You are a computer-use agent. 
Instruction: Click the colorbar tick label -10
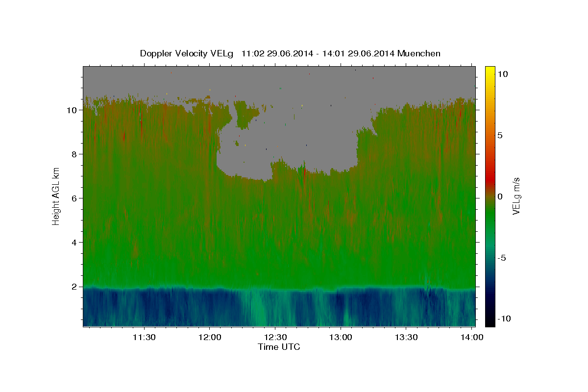tap(503, 319)
